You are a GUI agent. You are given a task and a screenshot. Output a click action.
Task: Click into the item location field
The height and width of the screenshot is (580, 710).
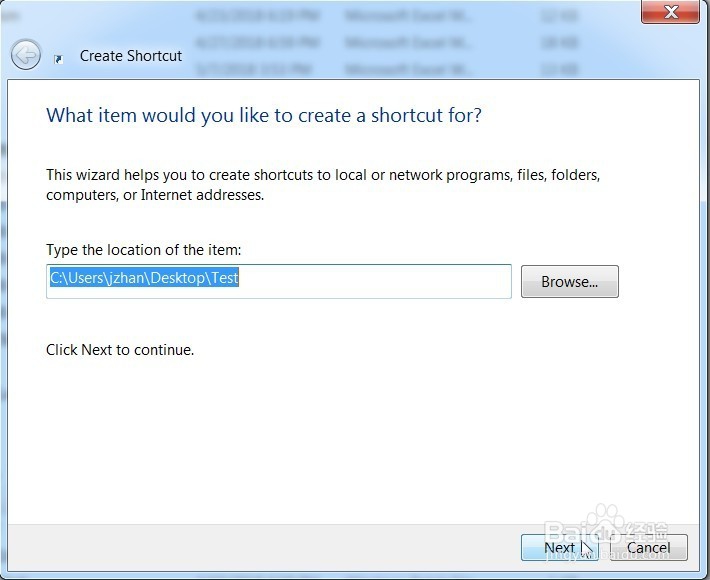pyautogui.click(x=278, y=281)
